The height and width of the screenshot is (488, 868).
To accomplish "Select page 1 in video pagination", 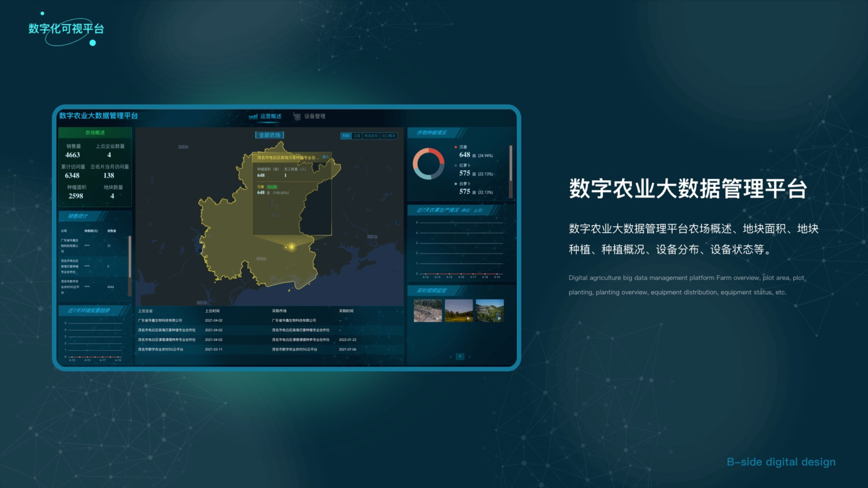I will click(x=460, y=357).
